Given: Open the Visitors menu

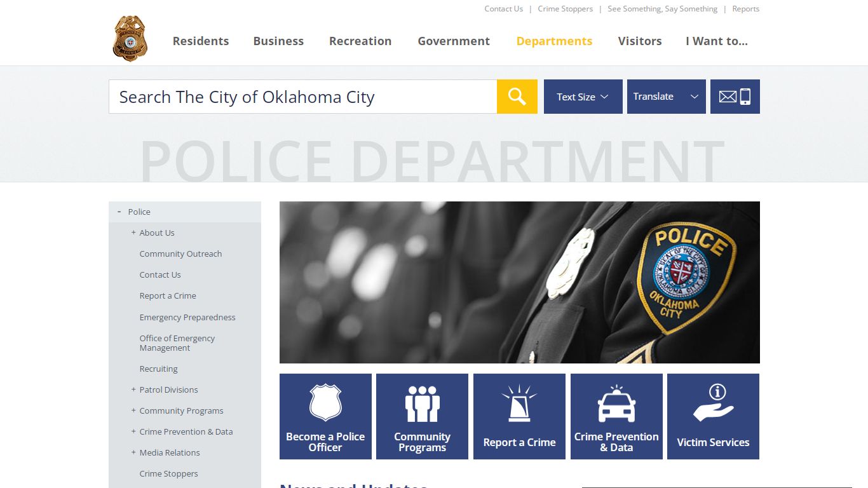Looking at the screenshot, I should (x=640, y=41).
